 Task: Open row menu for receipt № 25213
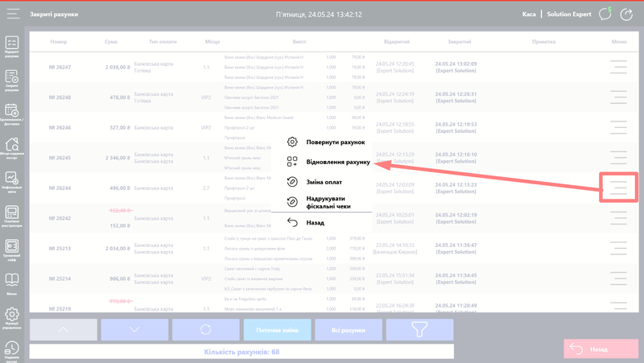[618, 248]
